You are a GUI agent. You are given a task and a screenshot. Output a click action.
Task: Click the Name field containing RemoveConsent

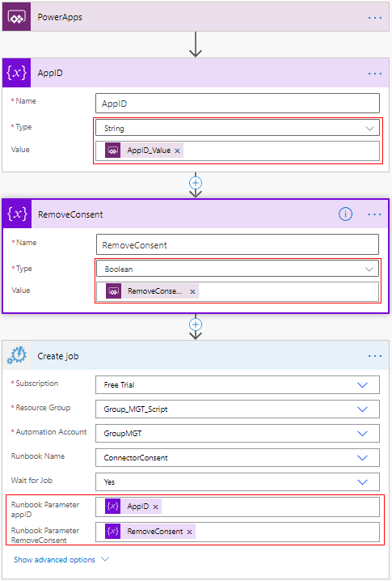click(238, 244)
